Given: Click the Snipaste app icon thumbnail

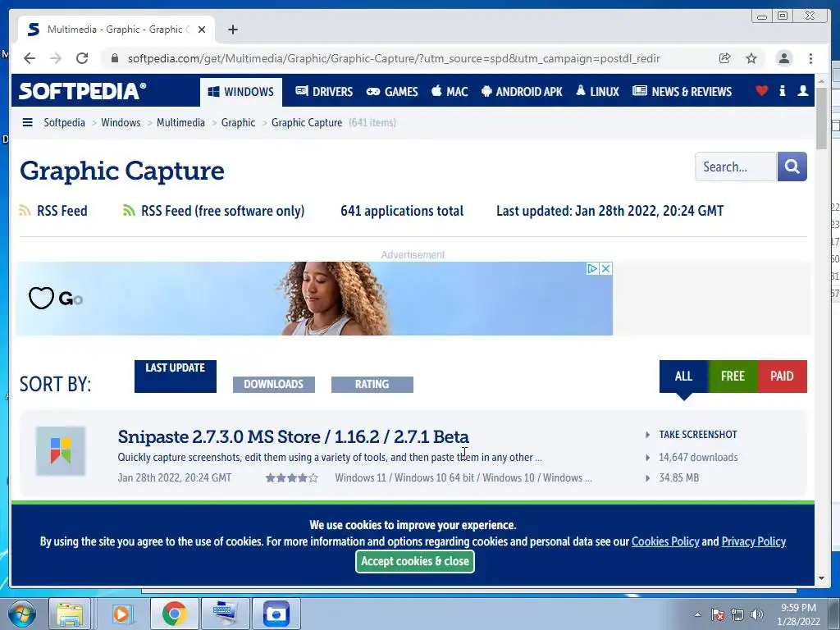Looking at the screenshot, I should [61, 451].
